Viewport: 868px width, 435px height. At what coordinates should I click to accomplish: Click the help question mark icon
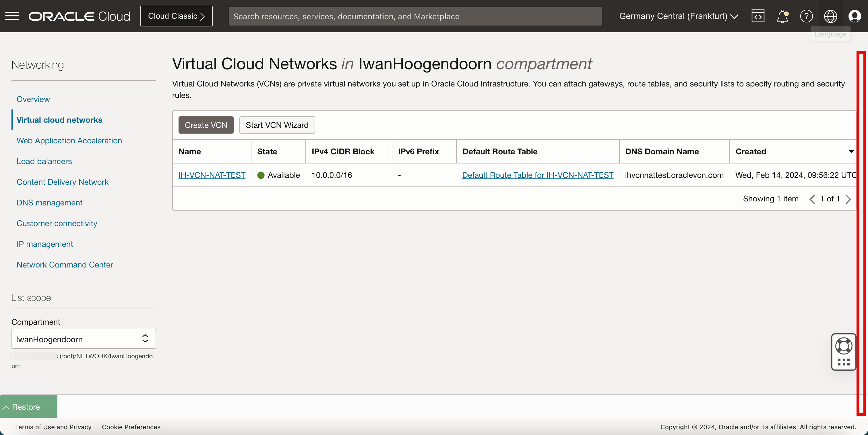[x=806, y=16]
